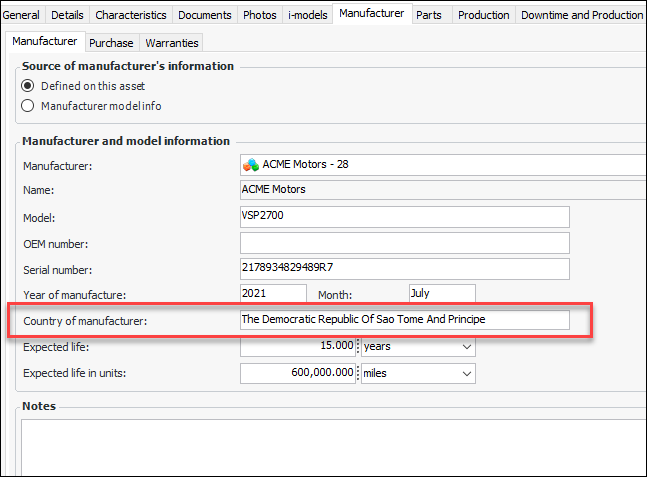Go to the Characteristics tab

pos(130,15)
